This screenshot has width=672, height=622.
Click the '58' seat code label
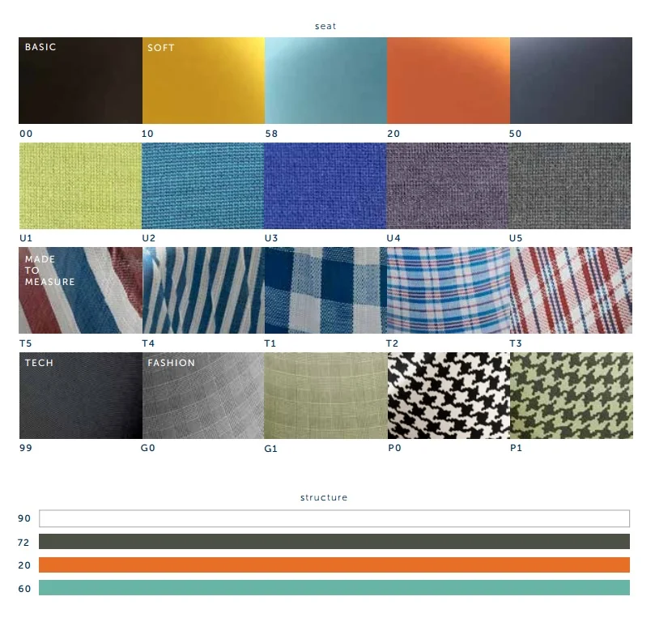pyautogui.click(x=271, y=134)
